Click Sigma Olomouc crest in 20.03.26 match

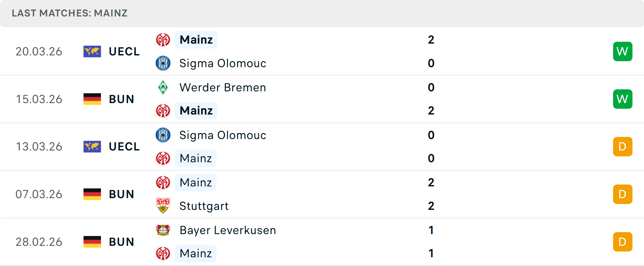[x=163, y=63]
